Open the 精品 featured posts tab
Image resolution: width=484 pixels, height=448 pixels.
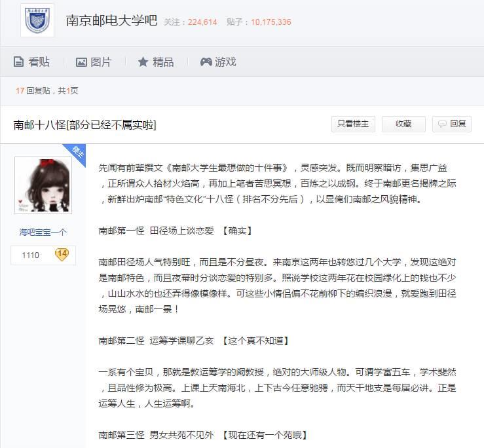(x=156, y=62)
